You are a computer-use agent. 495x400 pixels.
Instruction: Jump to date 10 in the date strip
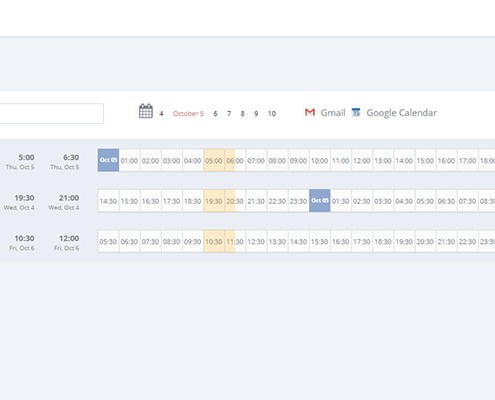(x=272, y=114)
